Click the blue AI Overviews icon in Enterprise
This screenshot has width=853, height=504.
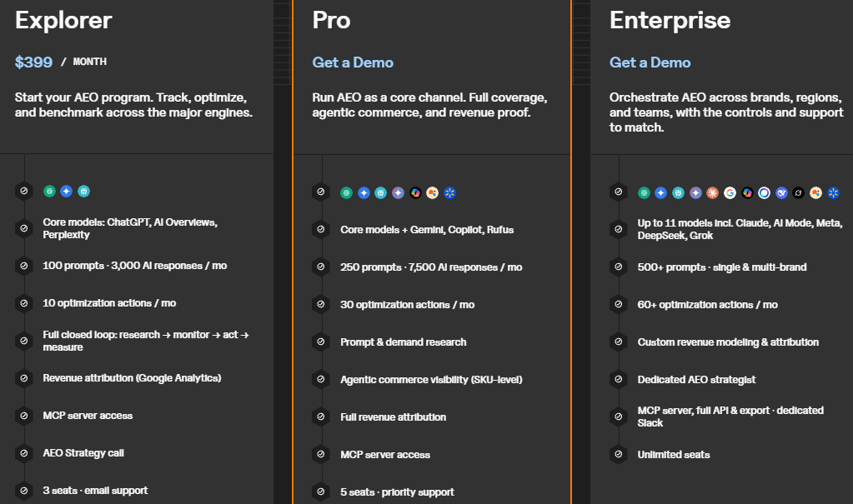coord(661,193)
